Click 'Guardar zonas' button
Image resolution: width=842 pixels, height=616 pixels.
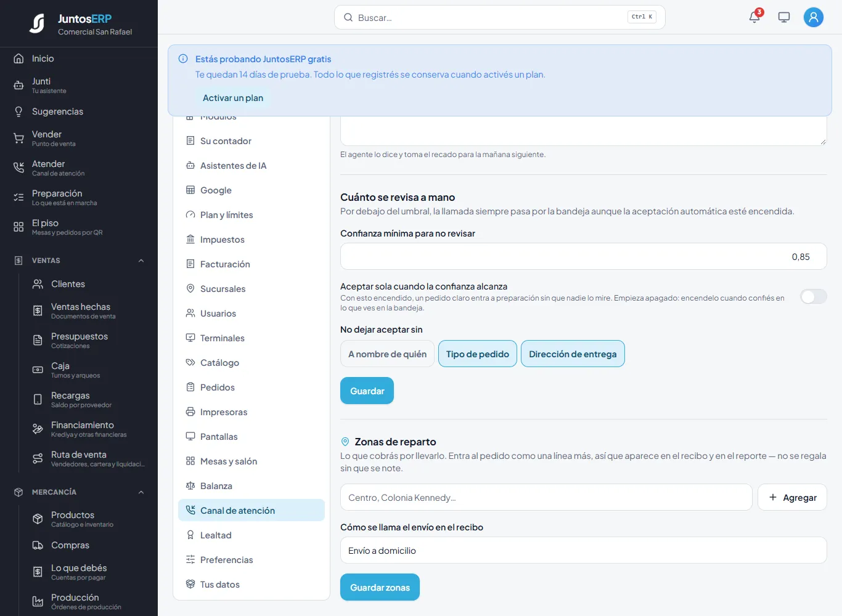click(x=380, y=587)
